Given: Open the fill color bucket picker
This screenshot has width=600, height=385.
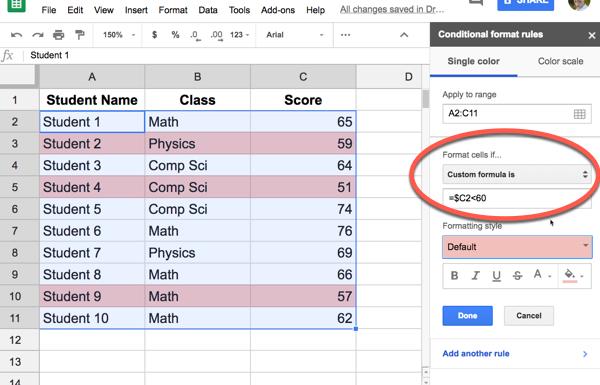Looking at the screenshot, I should 573,276.
